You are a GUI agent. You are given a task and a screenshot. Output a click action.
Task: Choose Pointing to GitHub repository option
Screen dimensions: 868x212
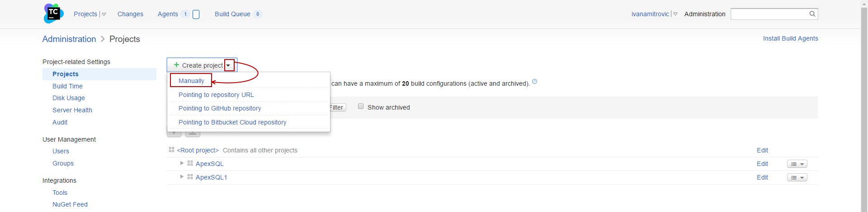tap(220, 108)
